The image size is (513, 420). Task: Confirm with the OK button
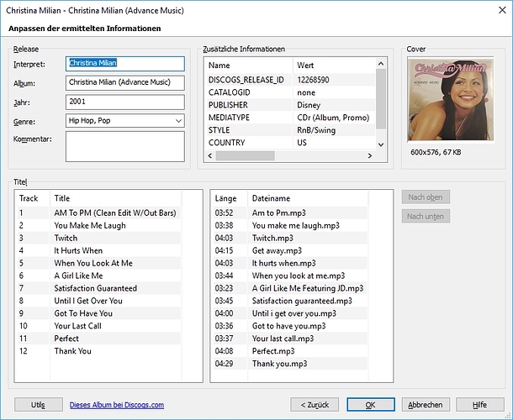coord(371,405)
